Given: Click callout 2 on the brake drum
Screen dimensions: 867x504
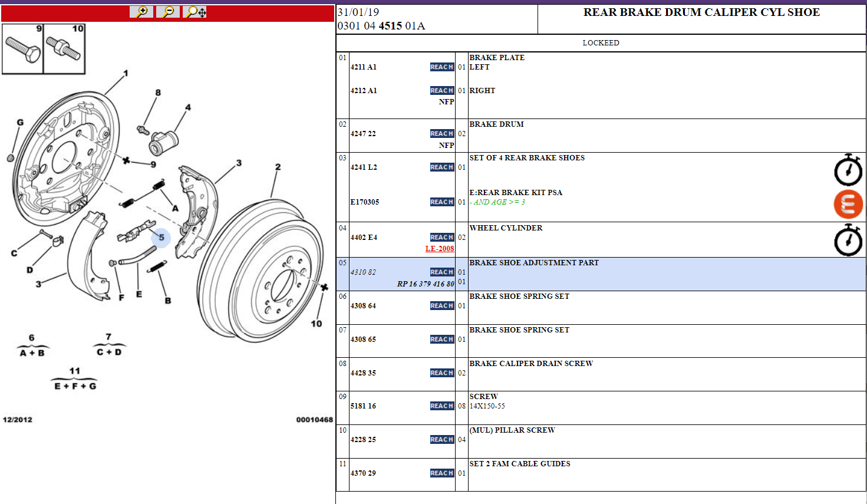Looking at the screenshot, I should click(278, 167).
